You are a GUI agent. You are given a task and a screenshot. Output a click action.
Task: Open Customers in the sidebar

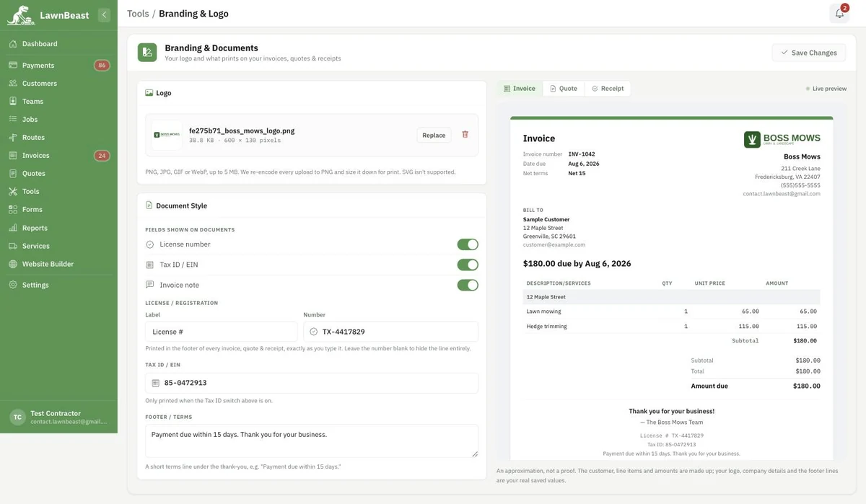pyautogui.click(x=58, y=83)
